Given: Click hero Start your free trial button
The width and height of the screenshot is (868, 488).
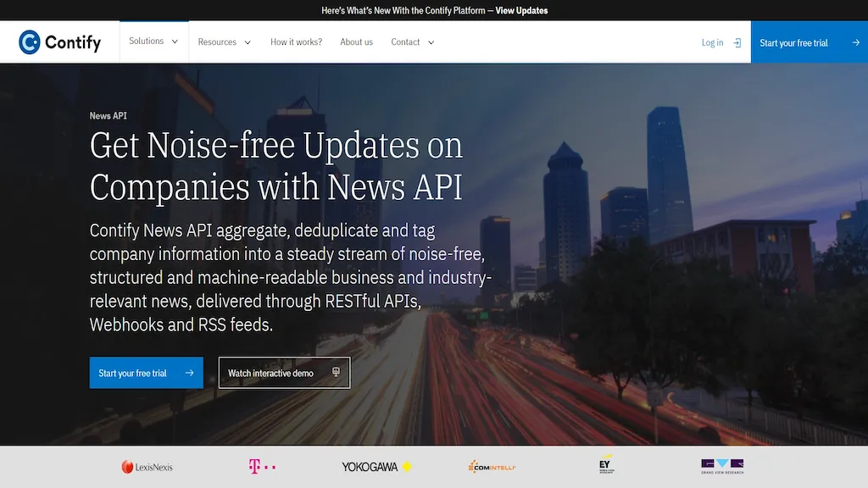Looking at the screenshot, I should (146, 373).
